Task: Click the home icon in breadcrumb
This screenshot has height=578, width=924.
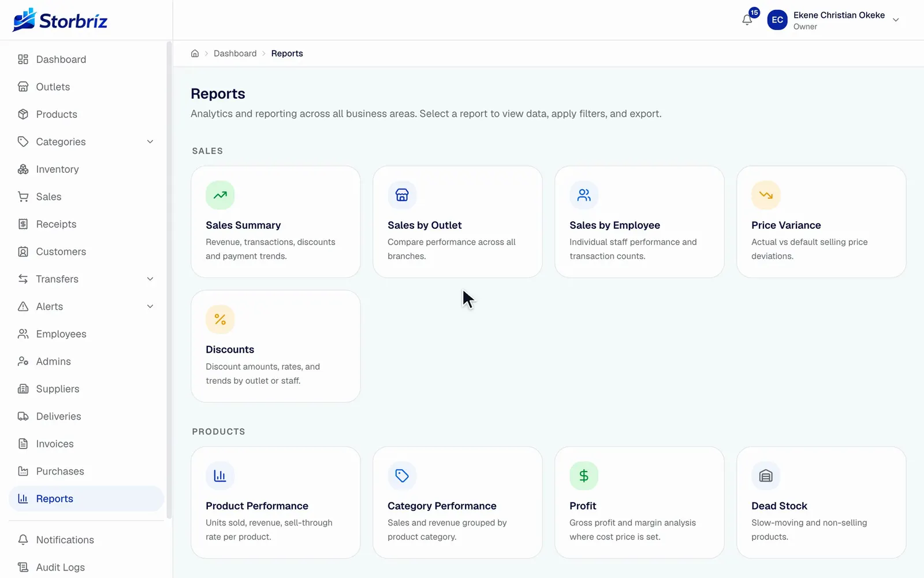Action: point(195,53)
